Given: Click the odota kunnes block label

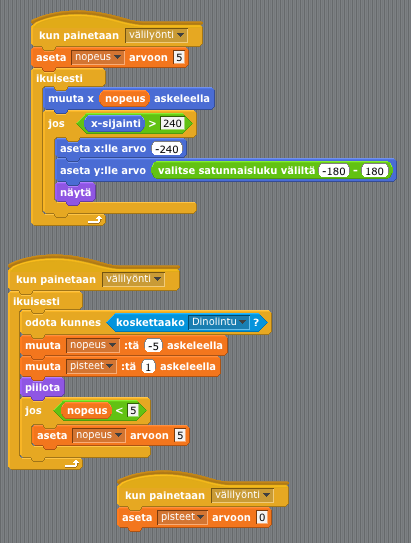Looking at the screenshot, I should click(63, 322).
